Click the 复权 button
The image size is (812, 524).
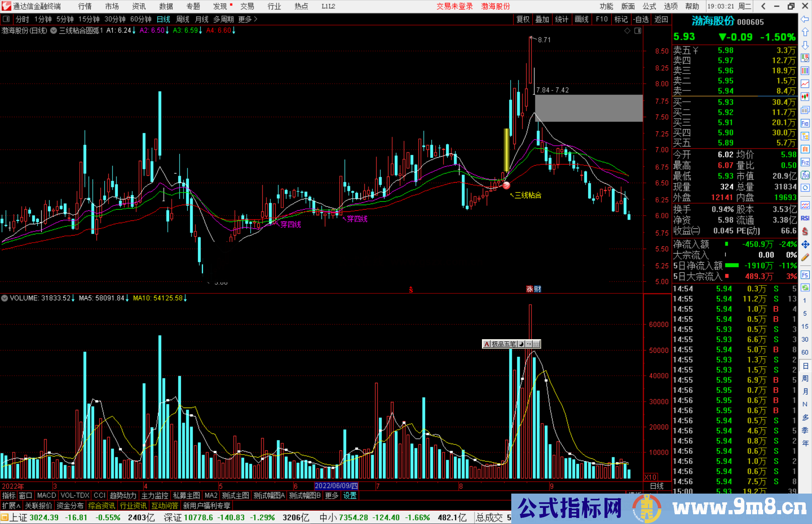[x=523, y=19]
